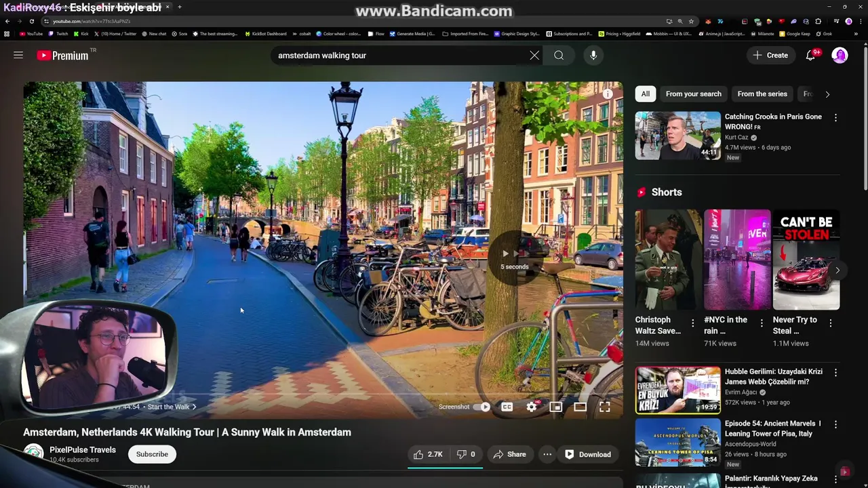Show the video info card icon

point(608,94)
